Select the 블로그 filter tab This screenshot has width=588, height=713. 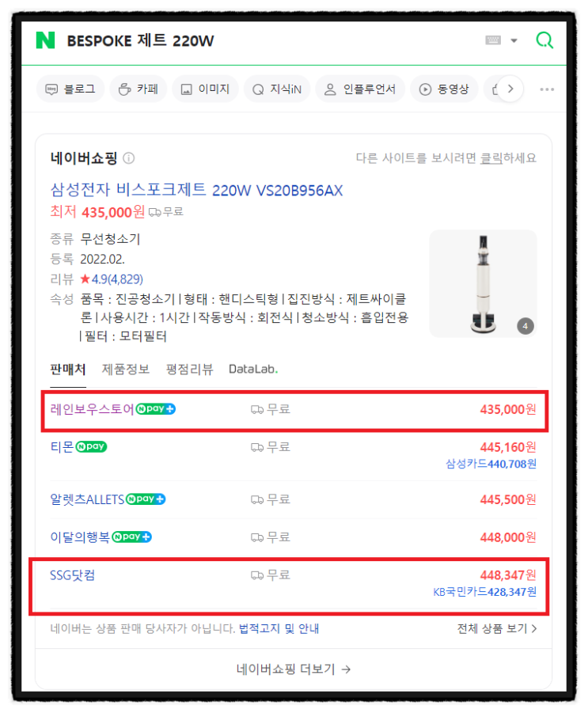pos(70,89)
